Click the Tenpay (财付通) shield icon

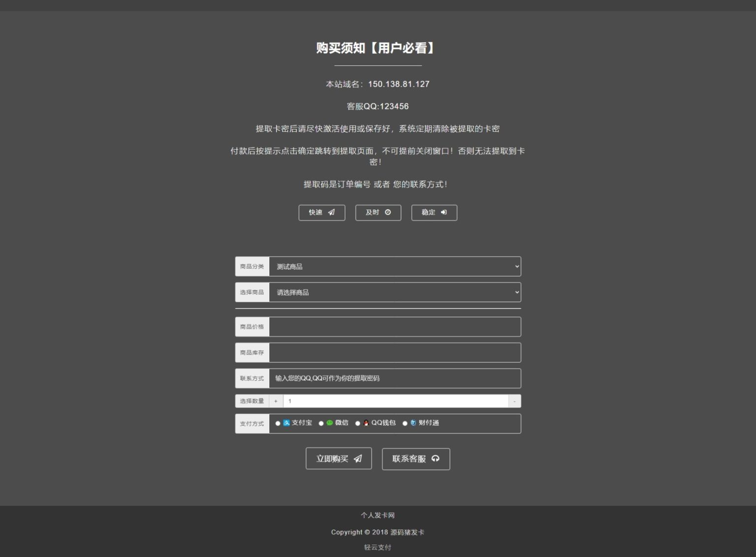tap(413, 423)
